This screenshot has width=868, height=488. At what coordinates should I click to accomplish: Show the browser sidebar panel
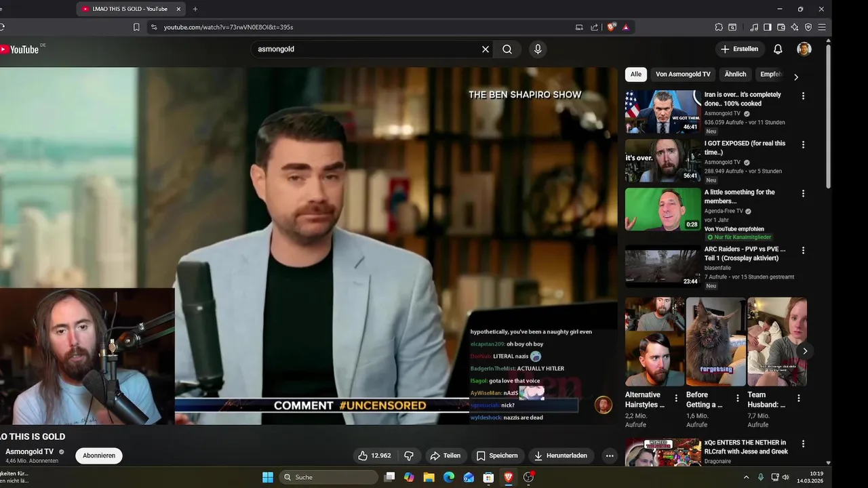pos(768,27)
